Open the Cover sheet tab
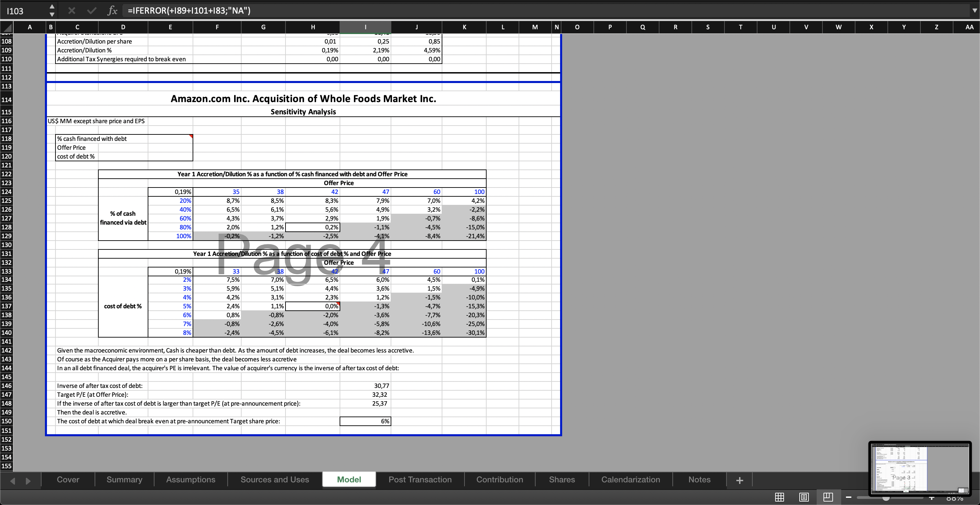This screenshot has height=505, width=980. [68, 479]
